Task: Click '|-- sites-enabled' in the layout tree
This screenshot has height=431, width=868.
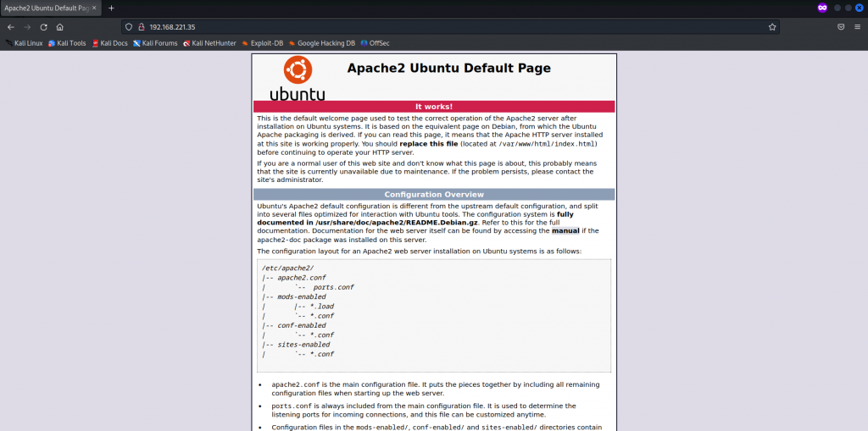Action: coord(296,345)
